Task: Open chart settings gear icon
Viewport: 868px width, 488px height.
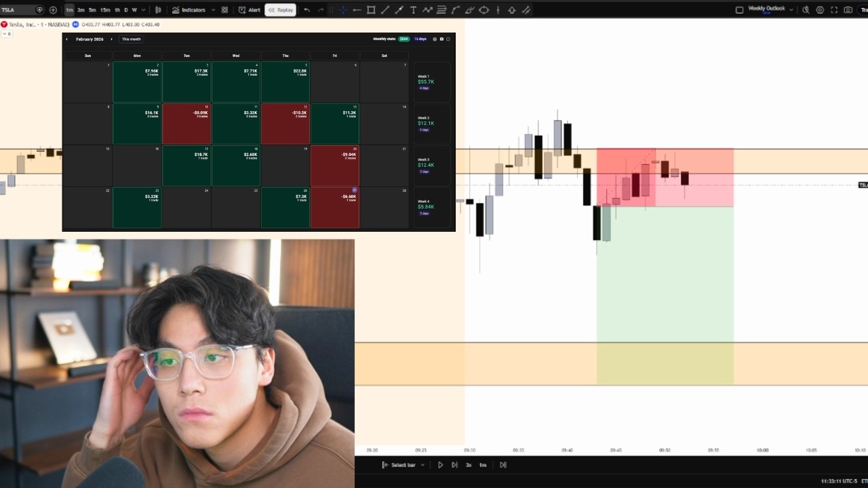Action: point(820,10)
